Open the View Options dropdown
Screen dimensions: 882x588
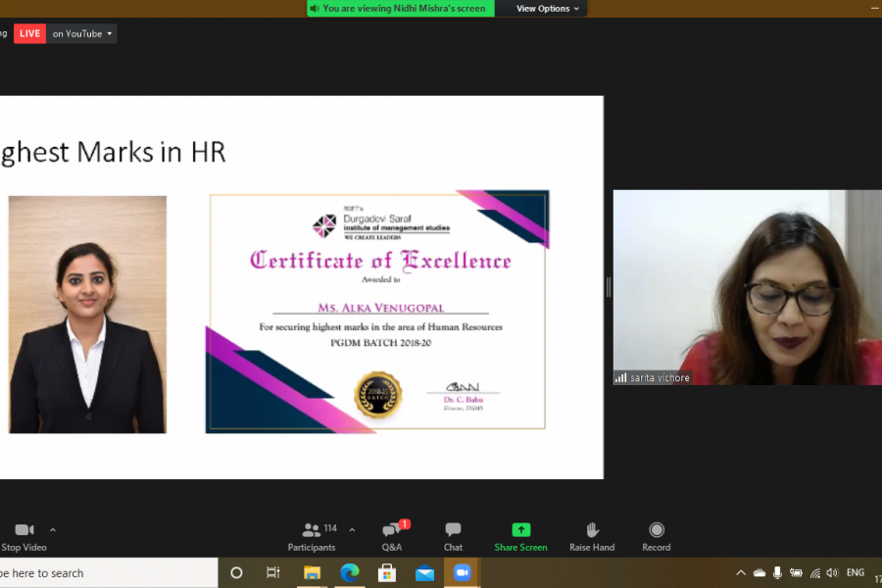[547, 9]
